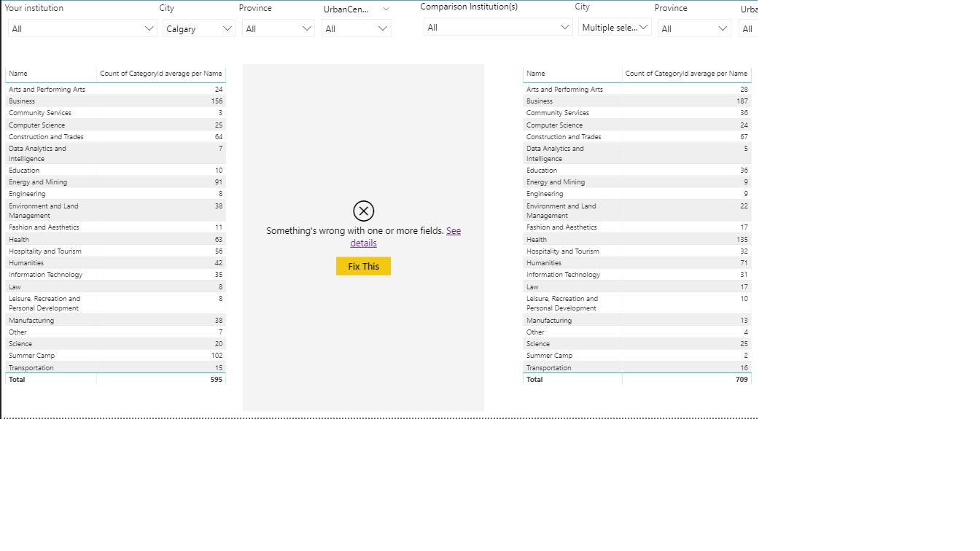Click Count of CategoryId header in table totaling 709
The image size is (980, 551).
point(686,74)
